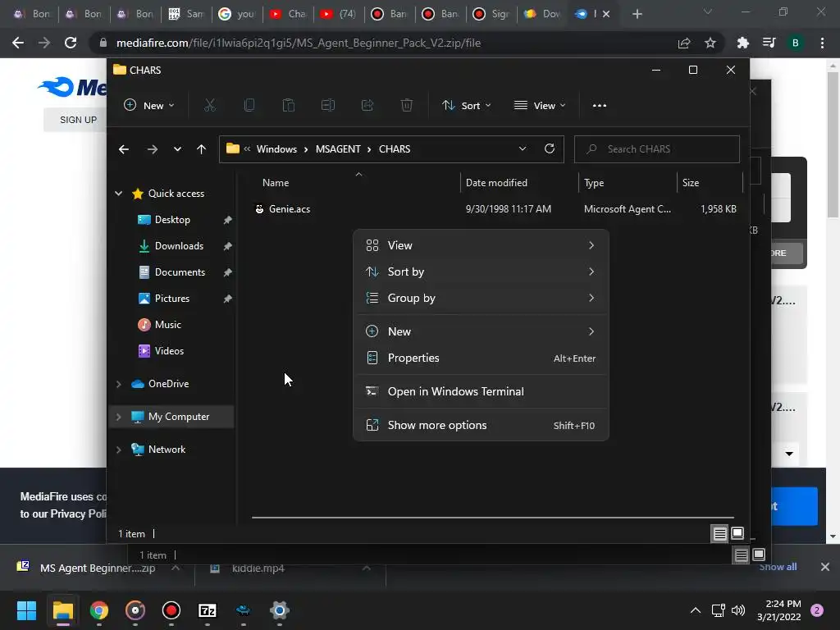Select Pictures in Quick access
Image resolution: width=840 pixels, height=630 pixels.
click(x=171, y=299)
